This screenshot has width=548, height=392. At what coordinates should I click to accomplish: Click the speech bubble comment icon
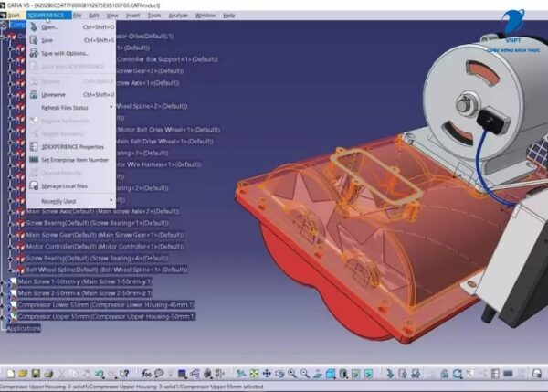tap(159, 374)
